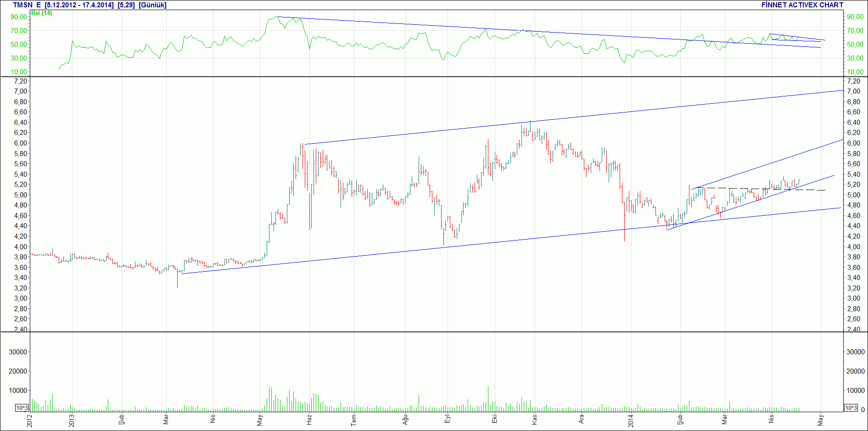
Task: Click the Tem month marker on the time axis
Action: (x=353, y=420)
